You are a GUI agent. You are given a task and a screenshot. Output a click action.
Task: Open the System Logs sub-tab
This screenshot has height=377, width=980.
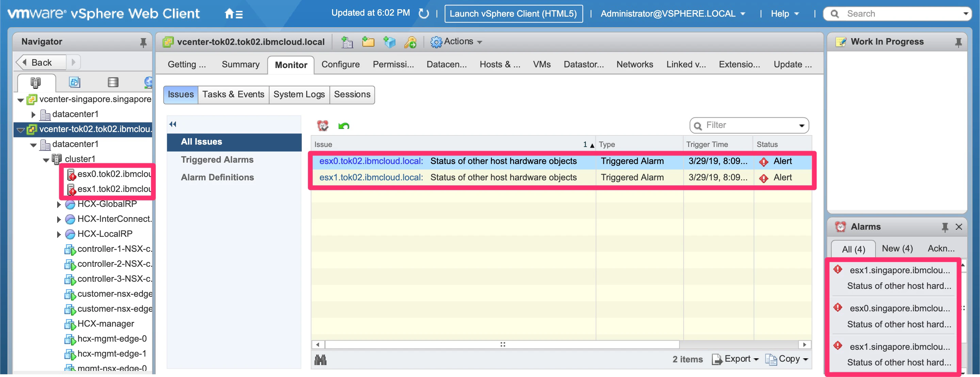point(299,94)
